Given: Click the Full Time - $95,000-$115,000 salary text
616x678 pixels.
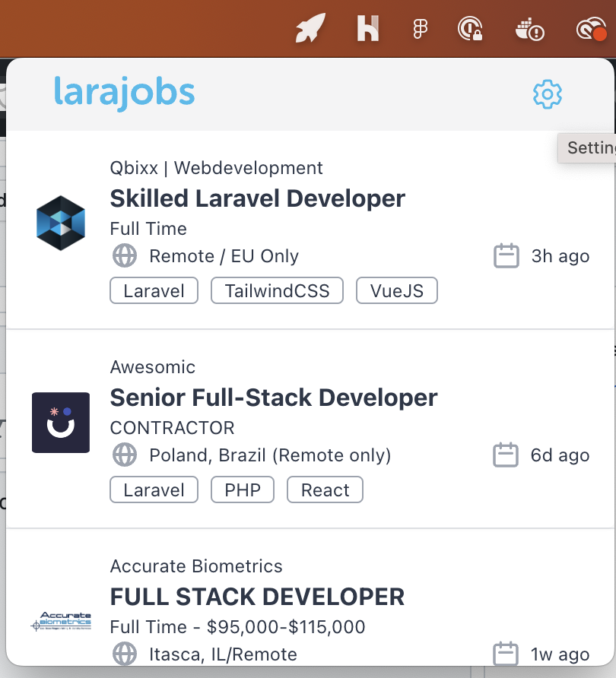Looking at the screenshot, I should point(238,627).
